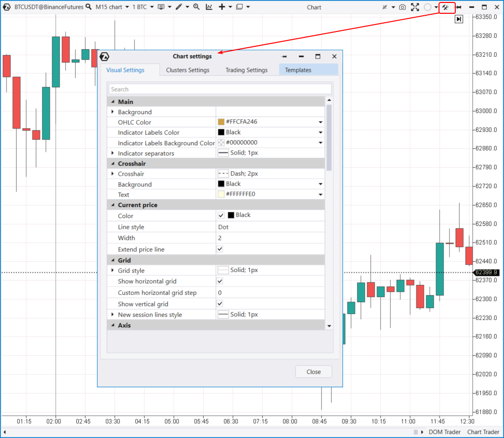Toggle the Extend price line checkbox
Image resolution: width=504 pixels, height=438 pixels.
click(220, 250)
